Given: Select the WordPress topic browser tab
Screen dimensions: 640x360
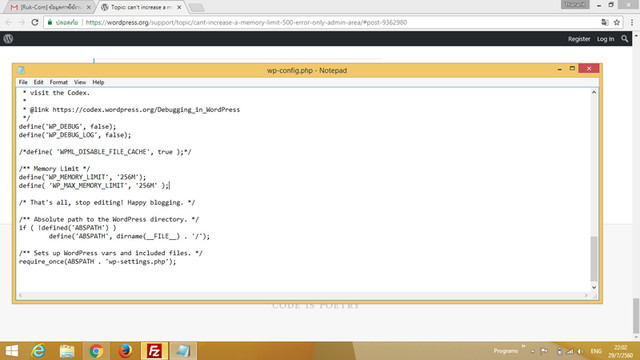Looking at the screenshot, I should 140,7.
